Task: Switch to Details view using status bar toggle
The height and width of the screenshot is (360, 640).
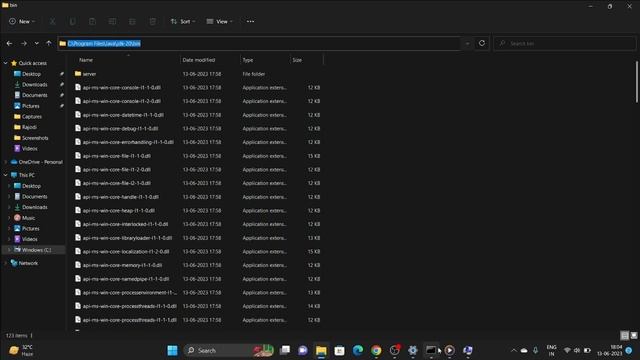Action: tap(624, 336)
